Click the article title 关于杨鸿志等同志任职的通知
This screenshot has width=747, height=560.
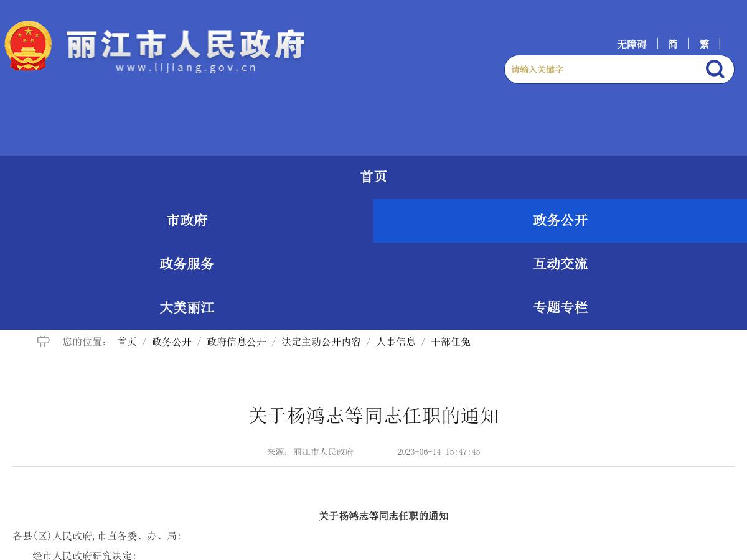click(374, 416)
